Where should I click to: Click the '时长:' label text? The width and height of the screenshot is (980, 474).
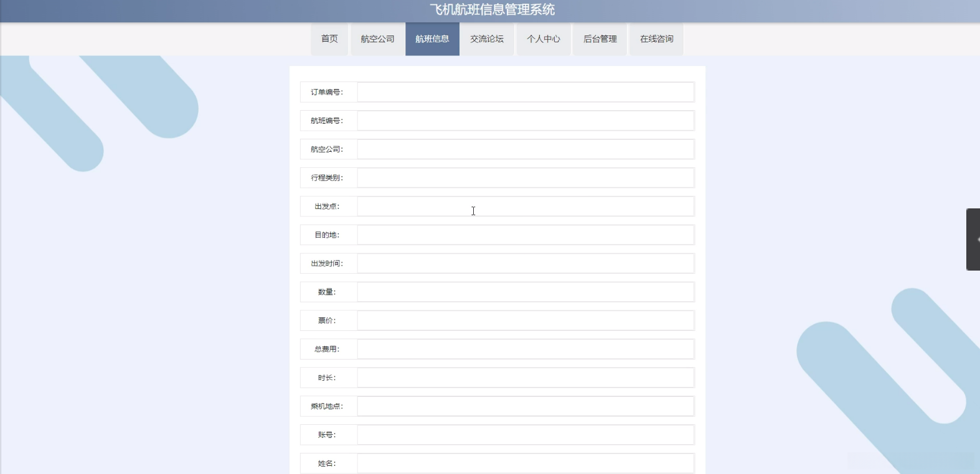(327, 378)
